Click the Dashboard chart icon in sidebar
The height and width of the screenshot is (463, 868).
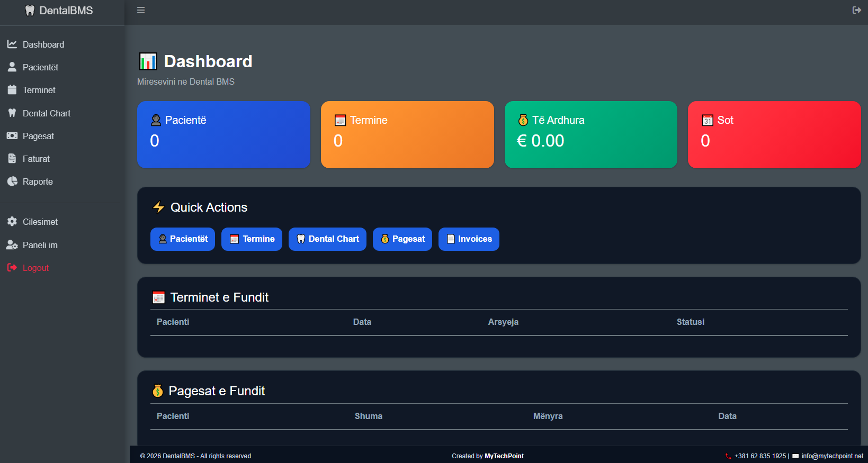(12, 44)
